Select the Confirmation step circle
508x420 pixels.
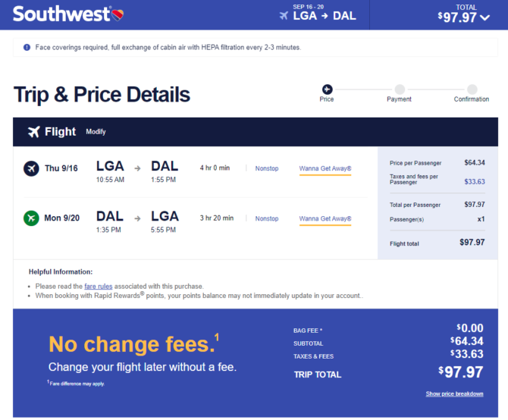[472, 89]
